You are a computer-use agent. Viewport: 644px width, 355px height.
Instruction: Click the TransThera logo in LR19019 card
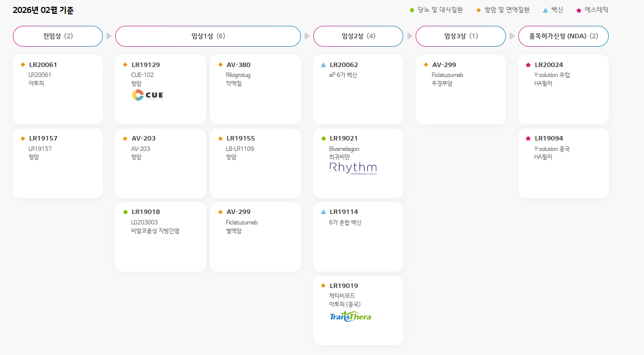click(350, 316)
